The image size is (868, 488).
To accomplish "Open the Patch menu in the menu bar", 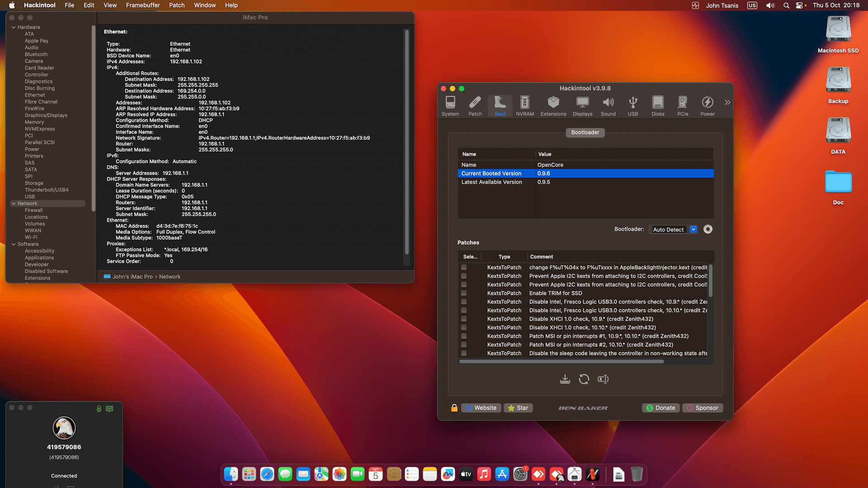I will coord(176,5).
